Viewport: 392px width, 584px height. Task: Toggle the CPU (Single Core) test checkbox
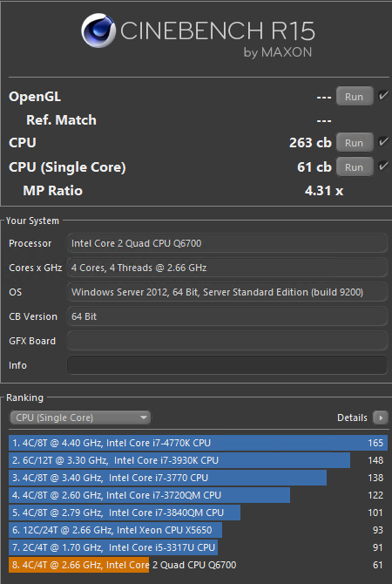tap(383, 166)
